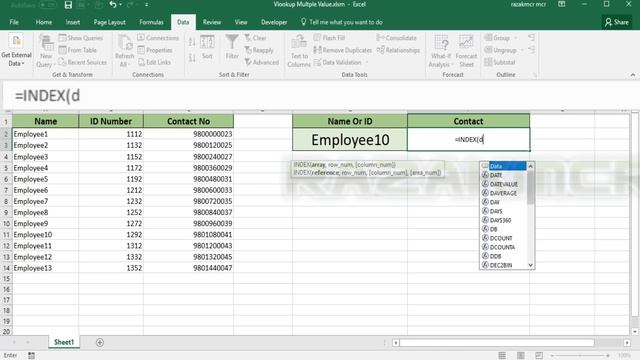
Task: Open the Outline dialog launcher
Action: click(x=535, y=75)
